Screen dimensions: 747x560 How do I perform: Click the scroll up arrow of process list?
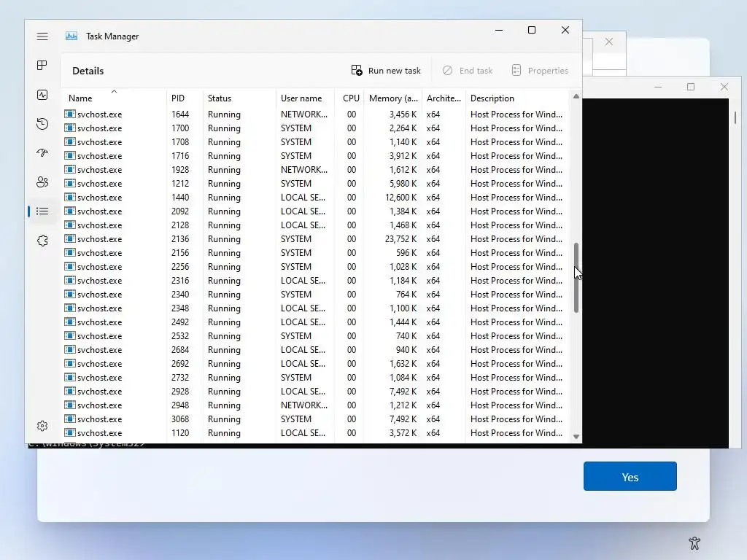[x=576, y=97]
